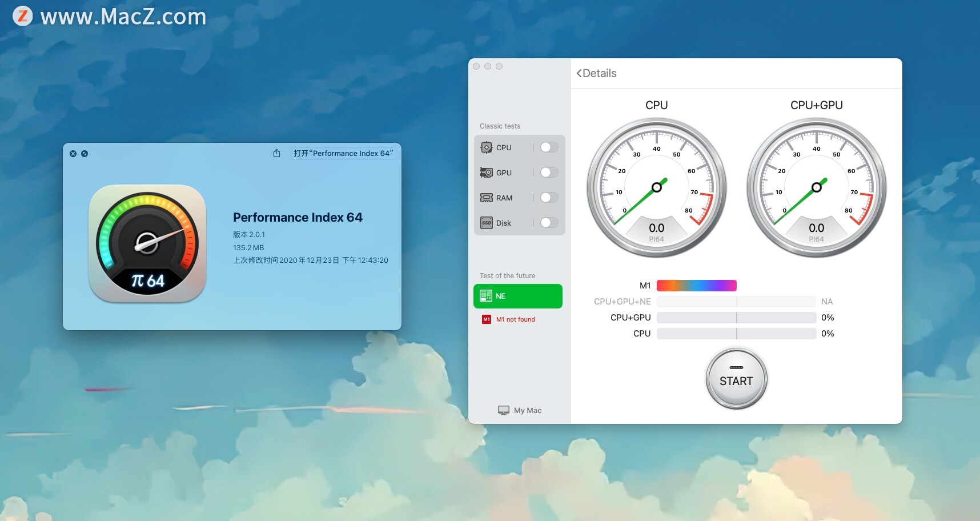Enable the Disk test switch
Screen dimensions: 980x521
[549, 223]
